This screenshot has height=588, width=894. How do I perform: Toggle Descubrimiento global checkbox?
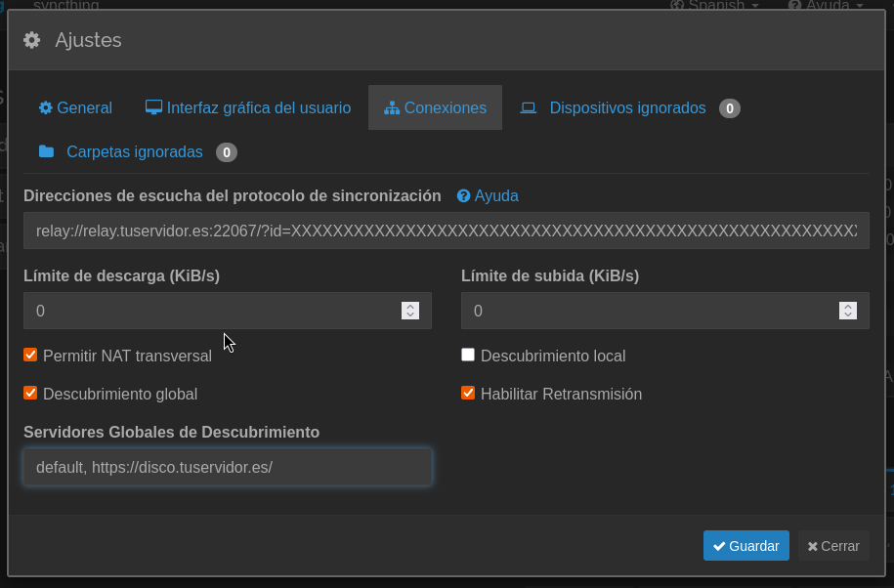[30, 394]
